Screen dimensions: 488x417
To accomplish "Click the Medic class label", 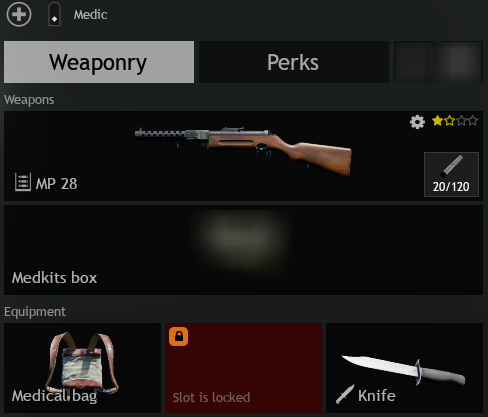I will coord(90,15).
